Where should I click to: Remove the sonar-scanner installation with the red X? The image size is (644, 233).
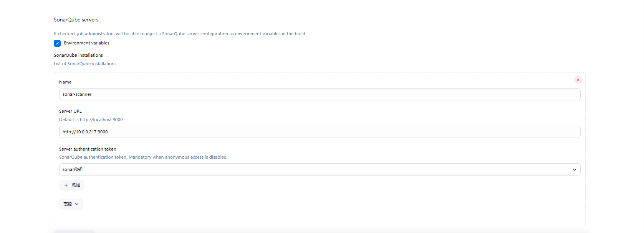(578, 80)
